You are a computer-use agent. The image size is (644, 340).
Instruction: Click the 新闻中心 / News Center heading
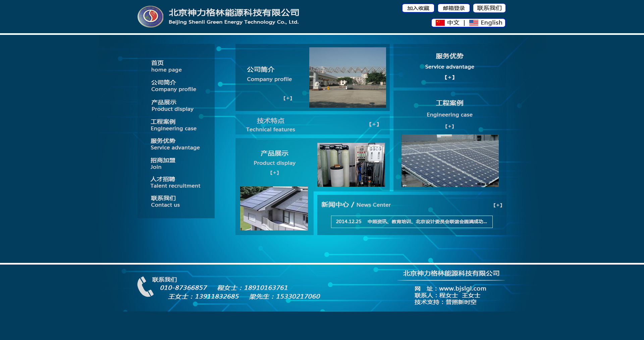coord(356,205)
